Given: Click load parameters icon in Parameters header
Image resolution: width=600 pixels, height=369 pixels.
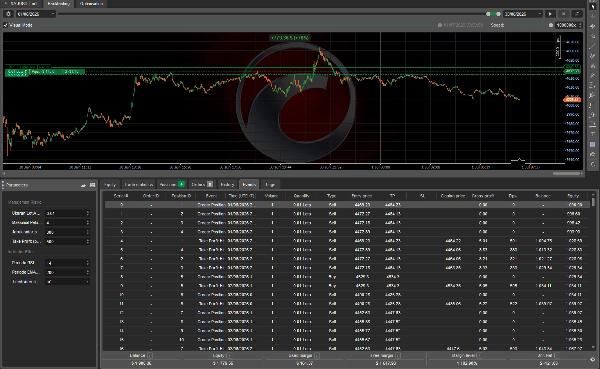Looking at the screenshot, I should click(x=83, y=185).
